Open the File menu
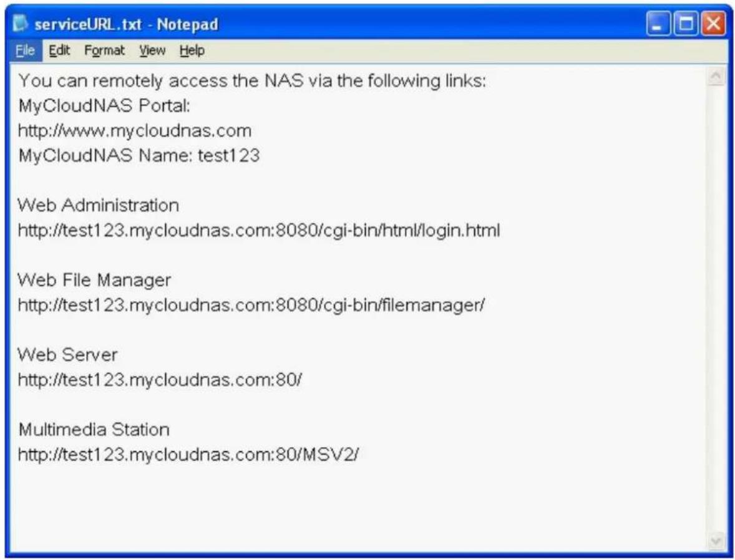This screenshot has width=735, height=560. [26, 50]
